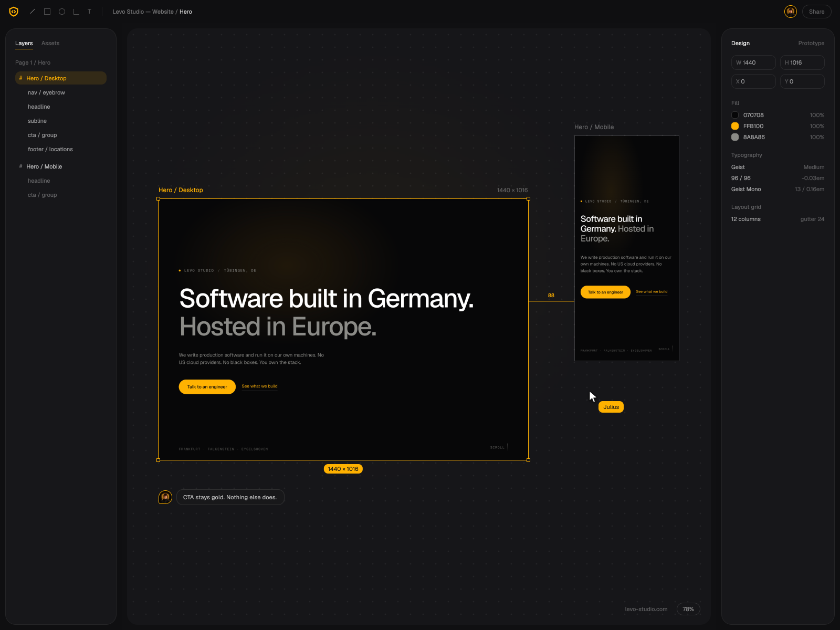The height and width of the screenshot is (630, 840).
Task: Click the 13 / 0.16em value
Action: click(810, 189)
